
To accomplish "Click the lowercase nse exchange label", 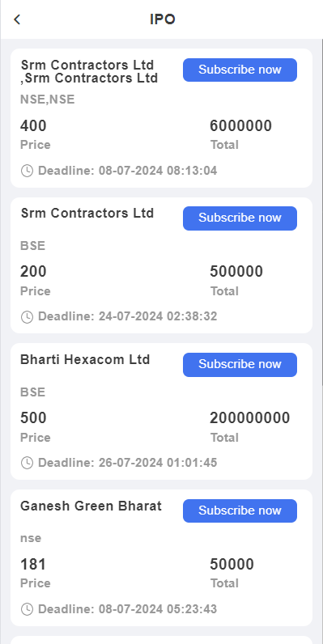I will coord(31,538).
